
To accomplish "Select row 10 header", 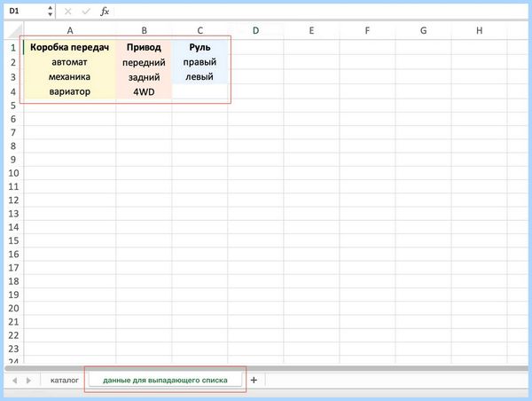I will [x=13, y=173].
